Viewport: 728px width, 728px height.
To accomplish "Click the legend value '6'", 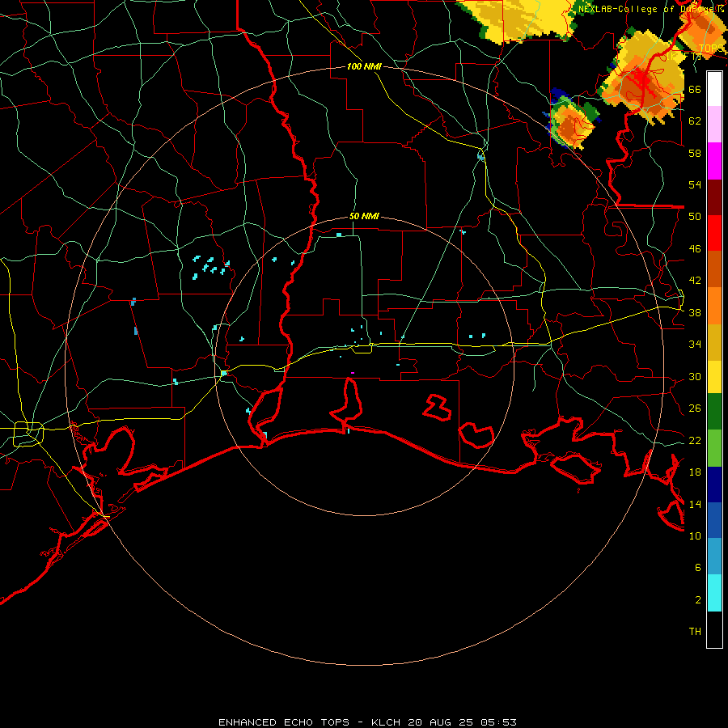I will 698,568.
